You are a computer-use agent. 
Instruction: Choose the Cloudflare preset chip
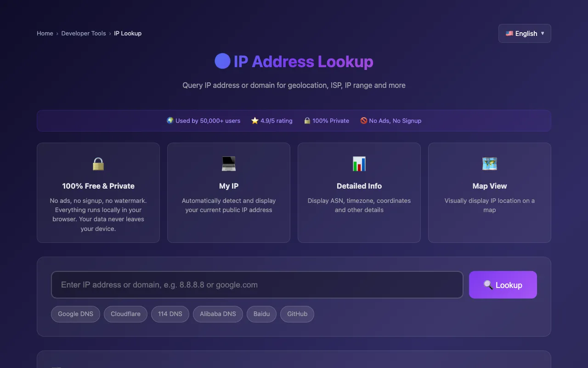coord(126,314)
